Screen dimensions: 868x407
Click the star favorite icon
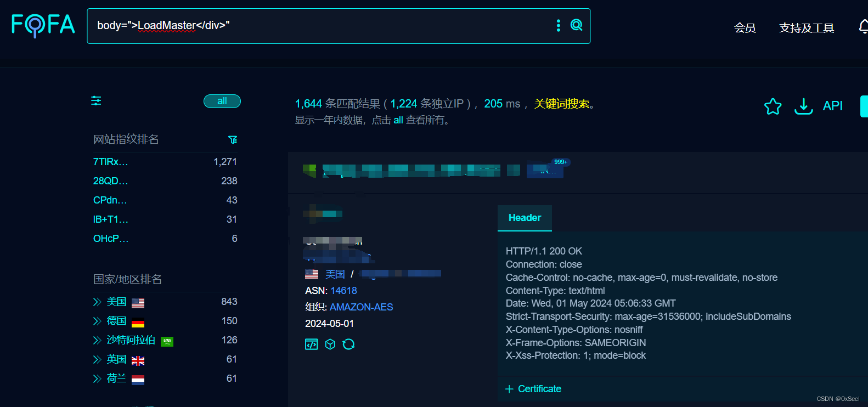[x=773, y=106]
